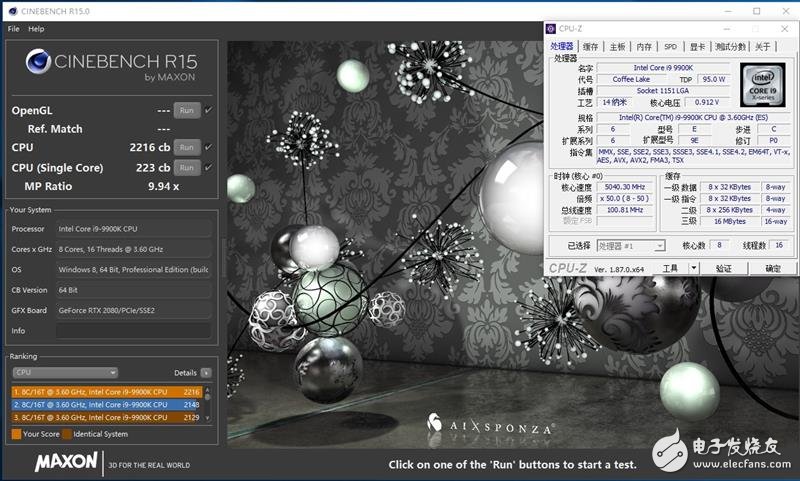
Task: Switch to the 显卡 tab in CPU-Z
Action: coord(697,46)
